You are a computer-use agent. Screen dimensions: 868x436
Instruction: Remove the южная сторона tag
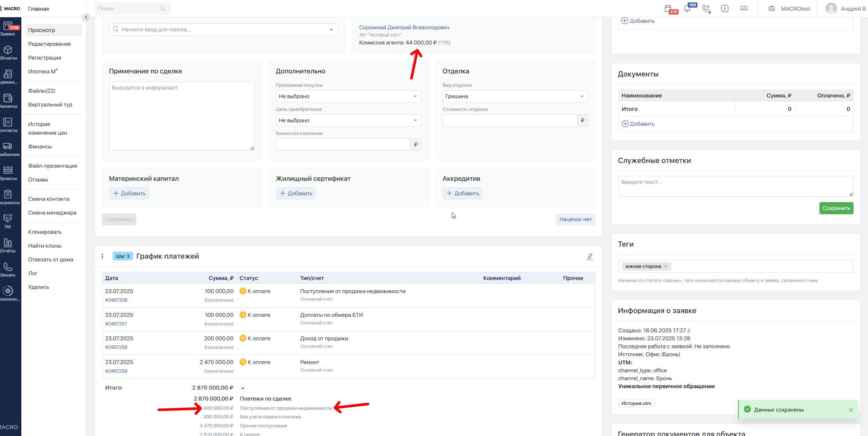pos(665,266)
